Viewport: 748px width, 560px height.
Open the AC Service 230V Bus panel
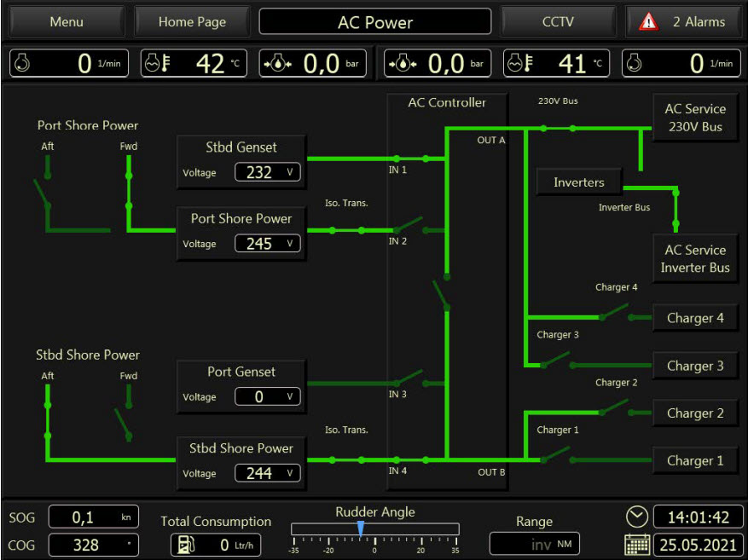(694, 118)
